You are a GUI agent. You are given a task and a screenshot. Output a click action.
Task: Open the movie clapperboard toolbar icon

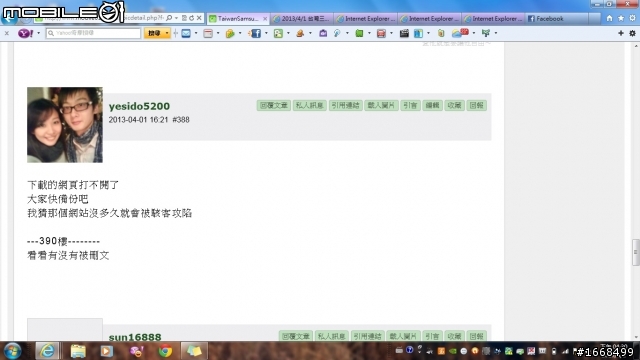(404, 33)
